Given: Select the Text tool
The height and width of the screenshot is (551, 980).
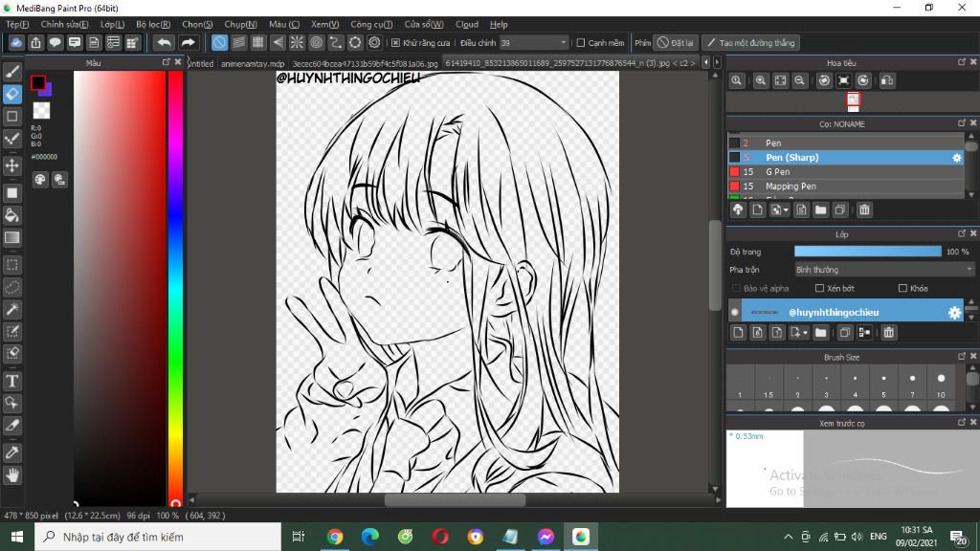Looking at the screenshot, I should pos(11,381).
